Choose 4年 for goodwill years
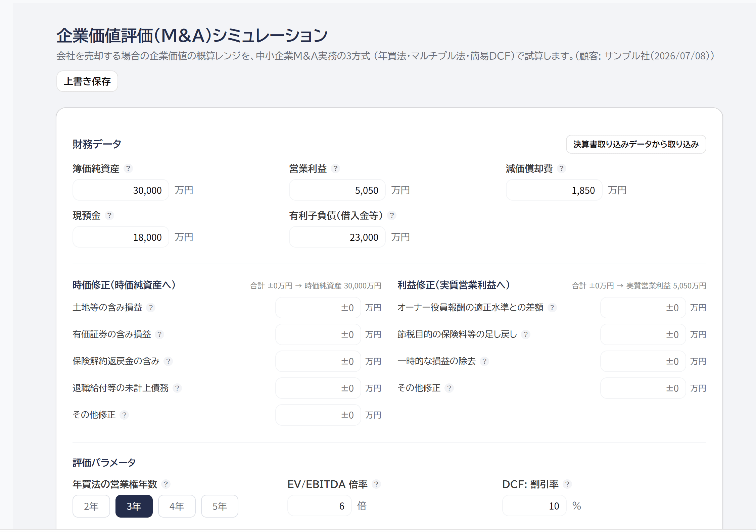 click(x=177, y=506)
